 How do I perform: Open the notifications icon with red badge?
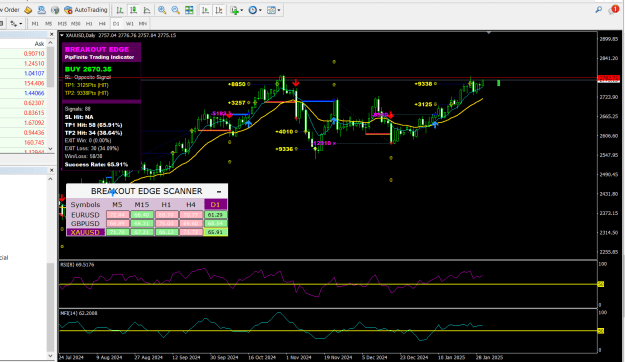coord(613,10)
